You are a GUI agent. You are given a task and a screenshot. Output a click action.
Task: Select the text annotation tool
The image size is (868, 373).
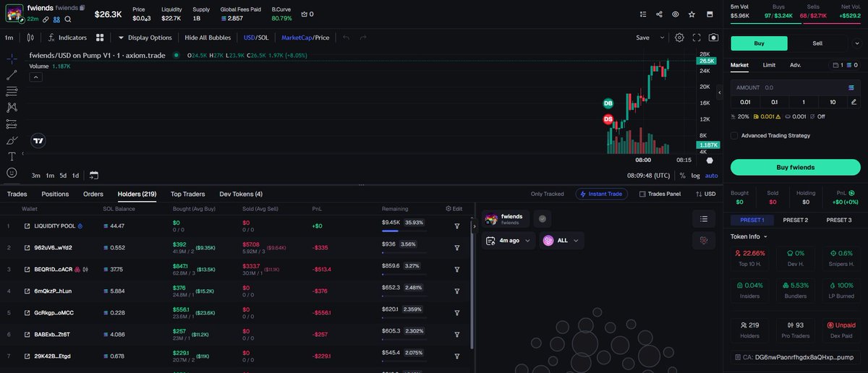point(12,156)
